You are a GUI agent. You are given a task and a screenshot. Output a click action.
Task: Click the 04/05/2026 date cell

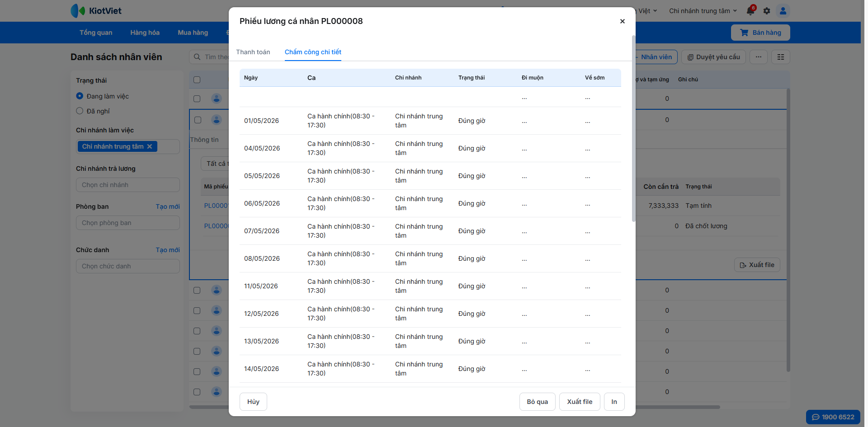[x=262, y=148]
